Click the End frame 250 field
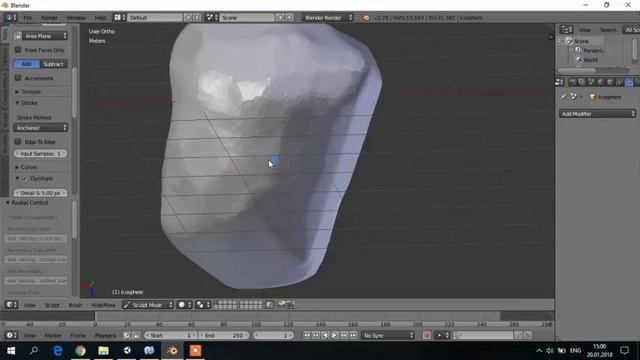 (223, 335)
